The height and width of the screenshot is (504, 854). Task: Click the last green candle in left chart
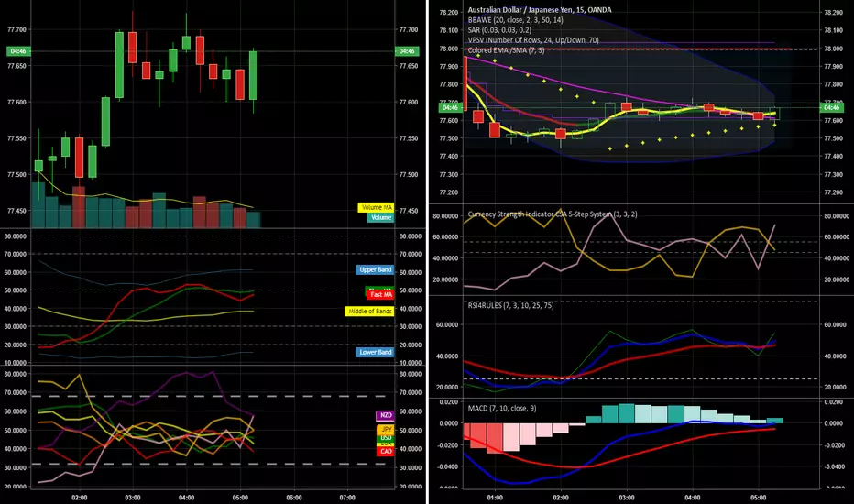coord(253,76)
